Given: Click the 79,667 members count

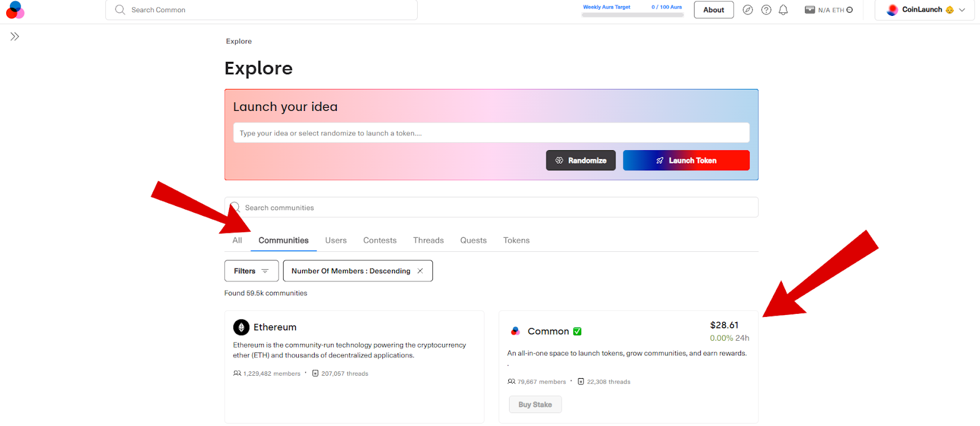Looking at the screenshot, I should point(541,381).
